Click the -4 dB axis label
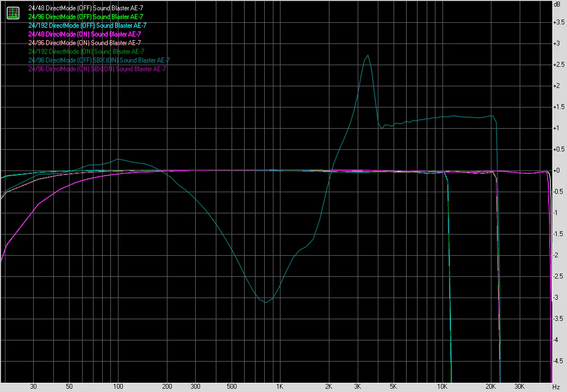Screen dimensions: 567x392 556,340
